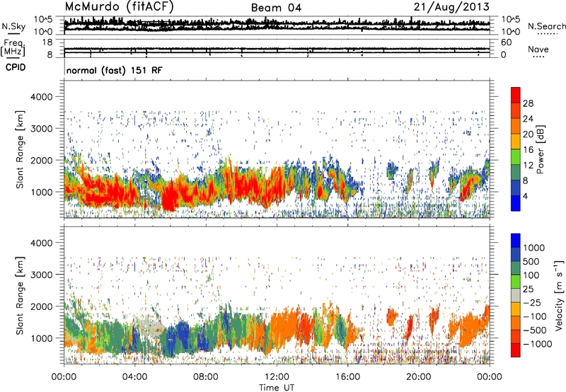Click the 25 label on velocity colorbar
The height and width of the screenshot is (392, 566).
(528, 289)
